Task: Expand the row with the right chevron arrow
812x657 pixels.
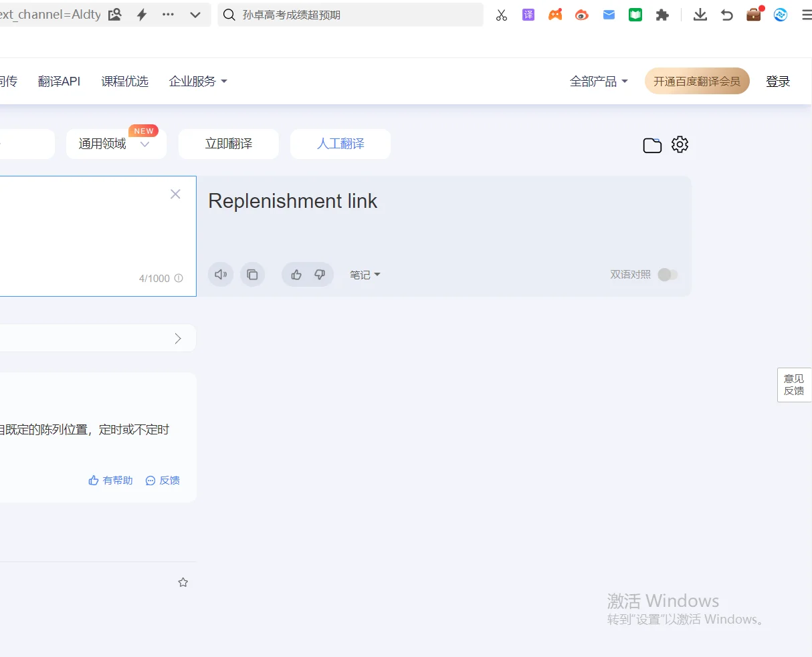Action: [178, 338]
